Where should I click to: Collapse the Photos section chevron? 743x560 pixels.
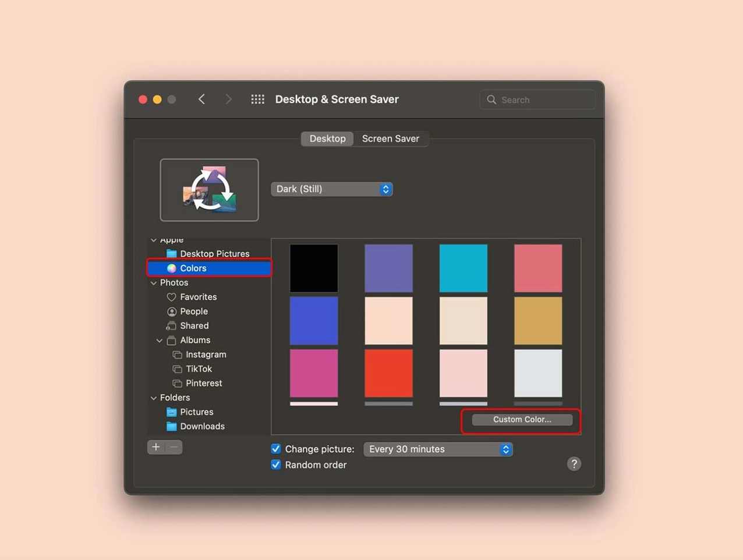point(154,283)
